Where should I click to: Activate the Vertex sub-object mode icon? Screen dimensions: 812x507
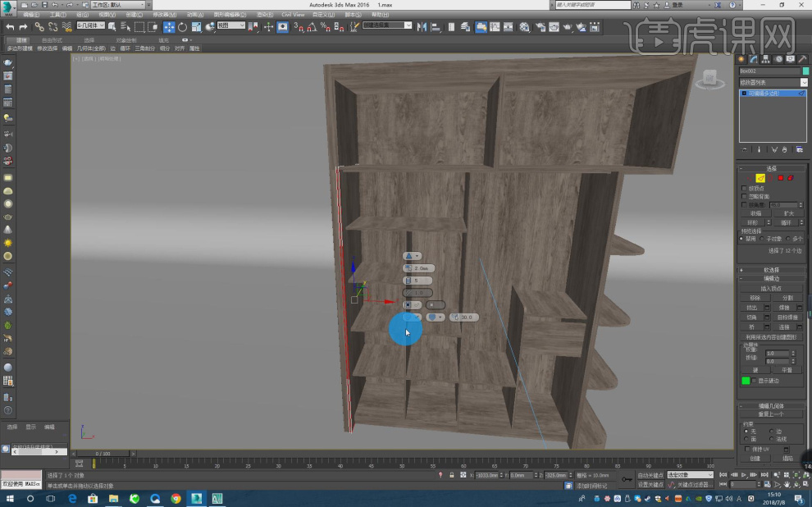750,177
